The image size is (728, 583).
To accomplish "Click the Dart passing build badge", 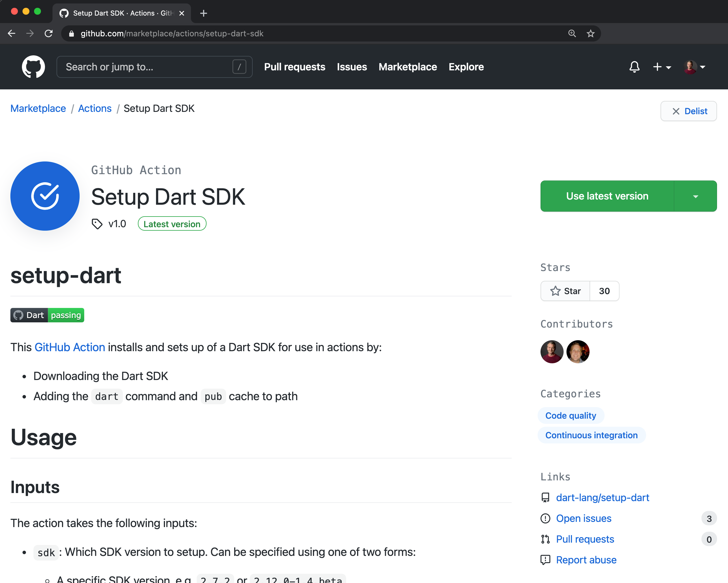I will 47,315.
